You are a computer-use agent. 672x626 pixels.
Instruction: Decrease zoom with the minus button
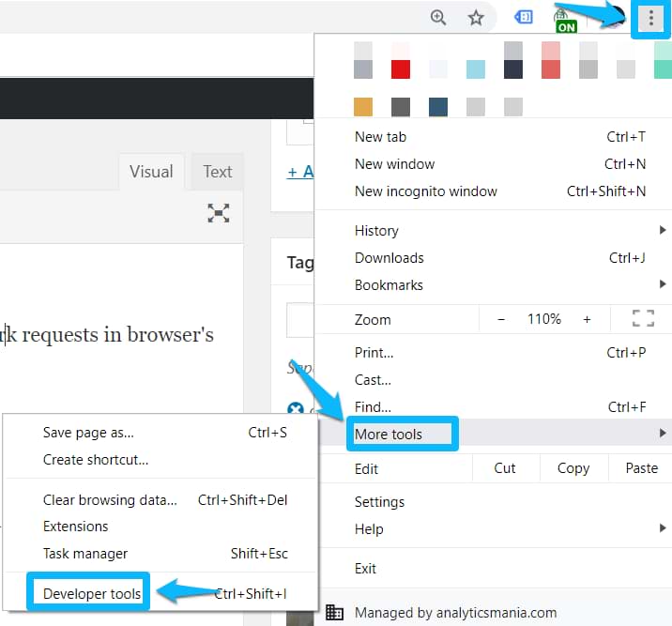501,319
